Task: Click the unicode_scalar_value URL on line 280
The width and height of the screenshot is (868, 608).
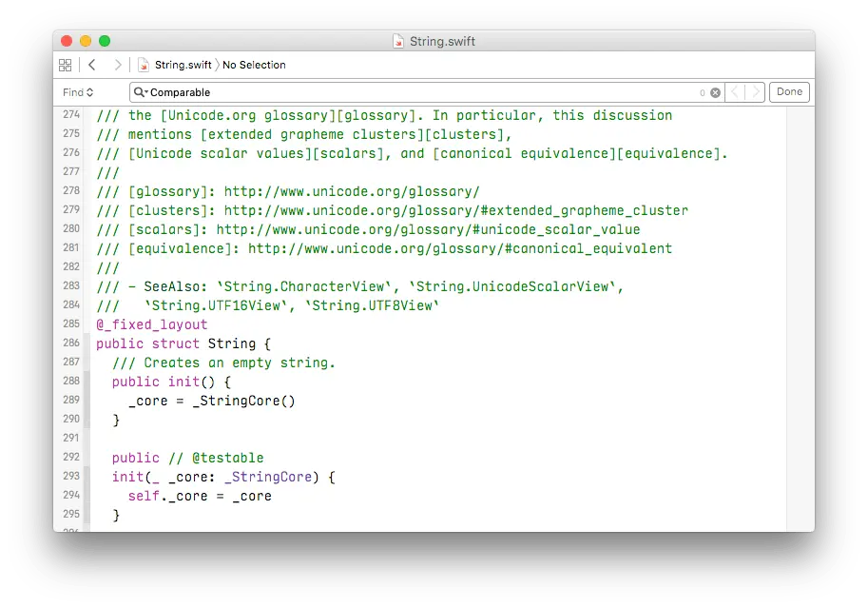Action: 428,229
